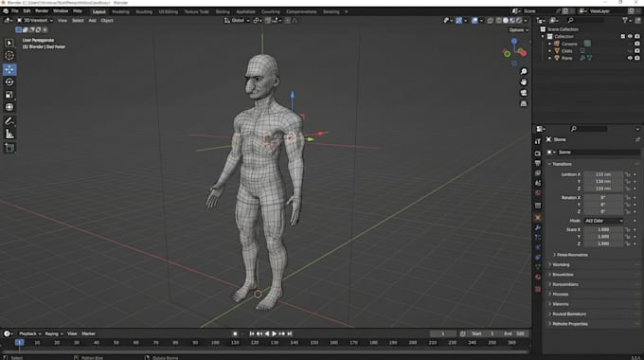
Task: Open the Modifiers wrench tab icon
Action: tap(538, 227)
